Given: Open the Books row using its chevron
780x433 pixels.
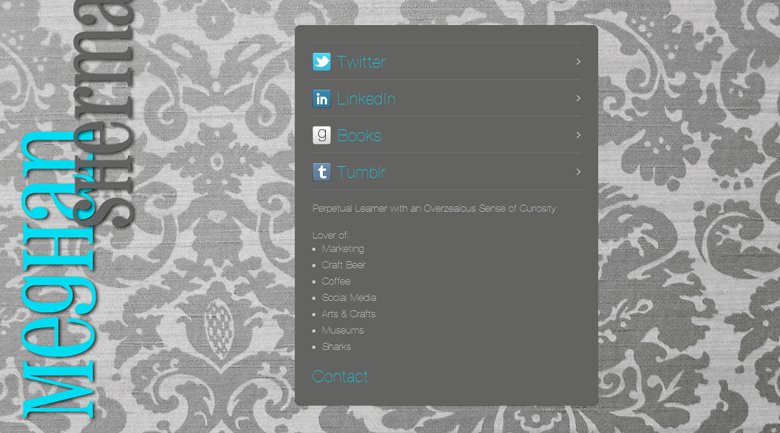Looking at the screenshot, I should point(578,135).
